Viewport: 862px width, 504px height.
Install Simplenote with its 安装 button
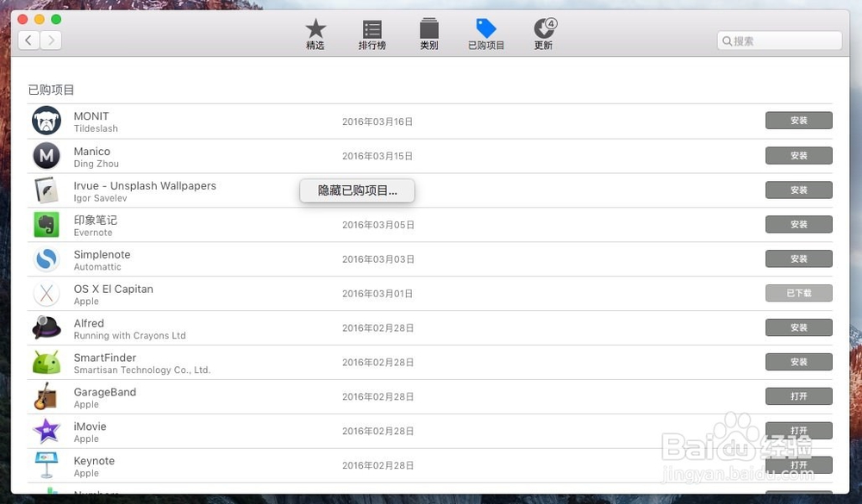point(799,258)
